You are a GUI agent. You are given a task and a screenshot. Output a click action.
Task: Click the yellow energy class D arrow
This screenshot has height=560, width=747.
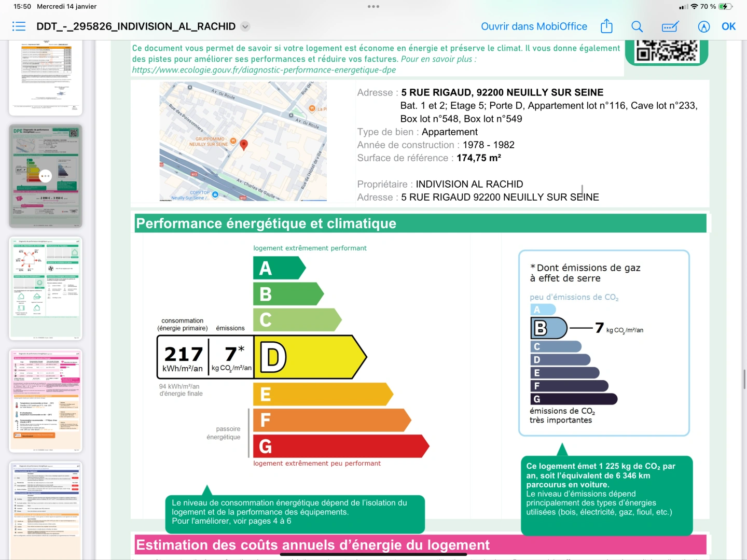(x=310, y=357)
